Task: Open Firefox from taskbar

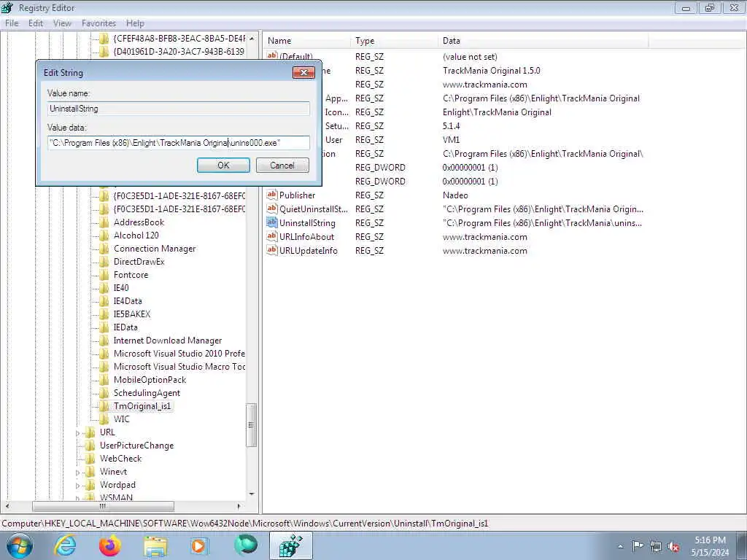Action: [109, 545]
